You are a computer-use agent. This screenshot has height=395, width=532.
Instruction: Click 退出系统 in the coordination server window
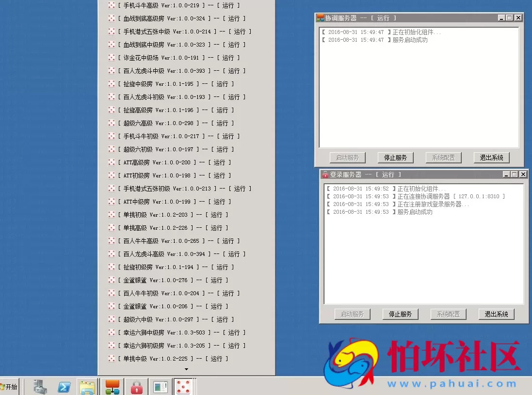click(491, 158)
